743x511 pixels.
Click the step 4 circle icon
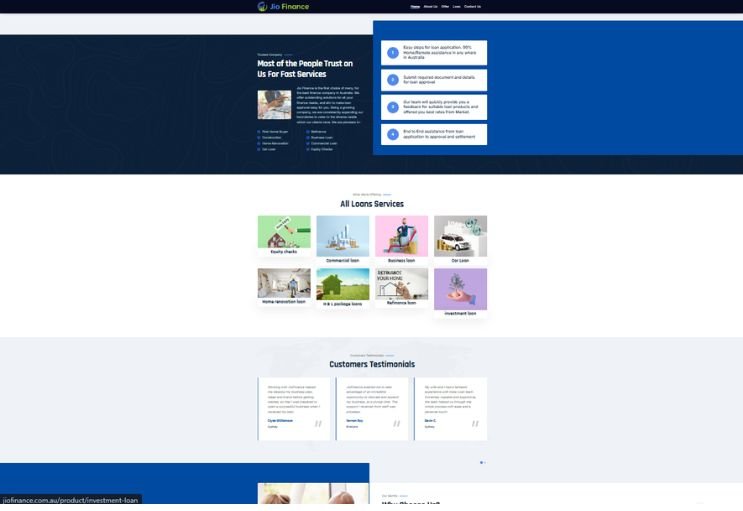pyautogui.click(x=393, y=135)
